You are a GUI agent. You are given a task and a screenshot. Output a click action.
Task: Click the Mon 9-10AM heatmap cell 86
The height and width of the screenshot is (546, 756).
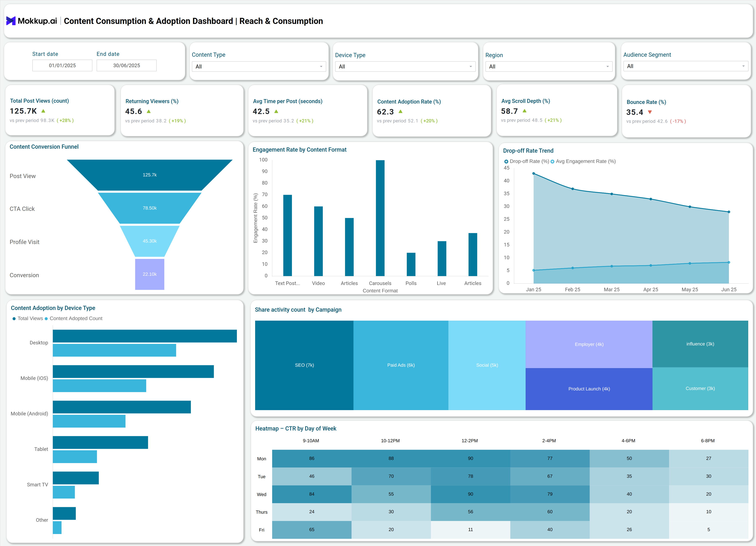[x=312, y=459]
